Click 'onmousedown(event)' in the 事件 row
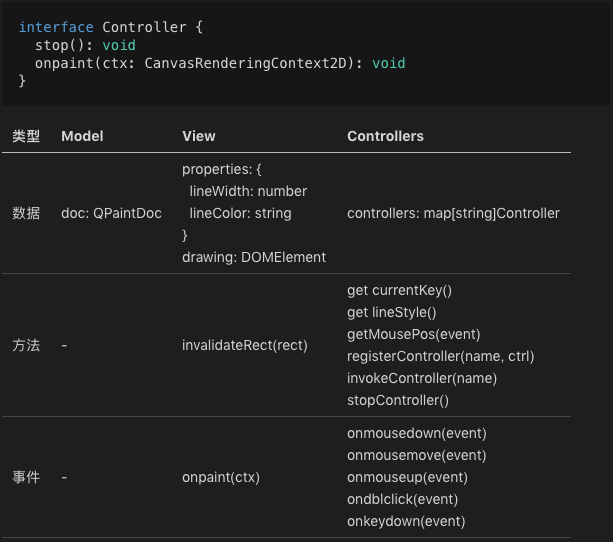The image size is (613, 542). [x=416, y=433]
